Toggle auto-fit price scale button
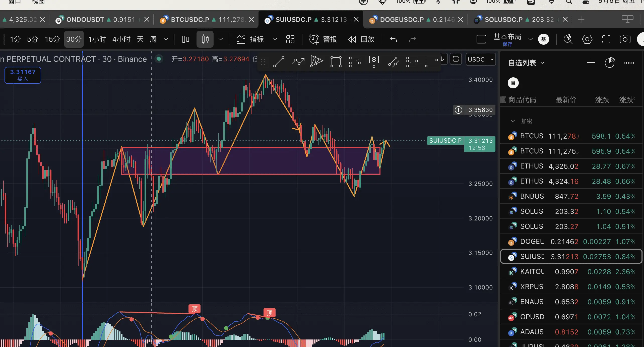This screenshot has height=347, width=644. [456, 59]
